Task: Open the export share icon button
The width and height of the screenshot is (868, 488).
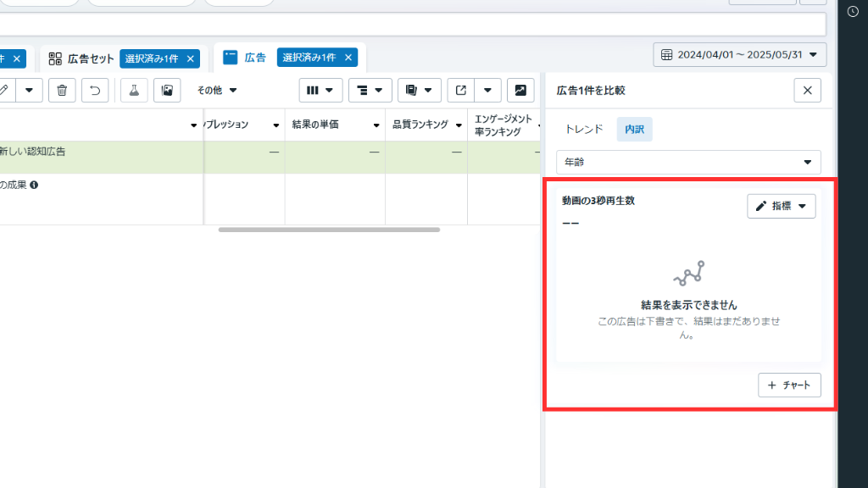Action: 461,90
